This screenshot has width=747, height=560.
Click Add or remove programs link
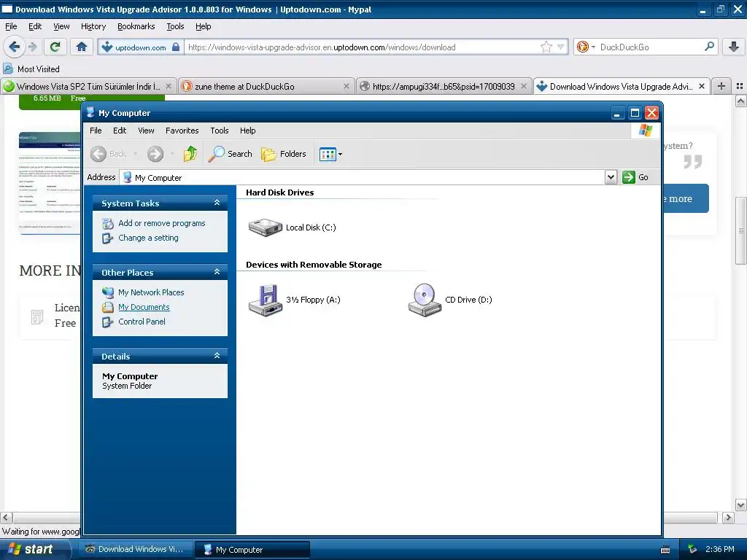click(161, 223)
